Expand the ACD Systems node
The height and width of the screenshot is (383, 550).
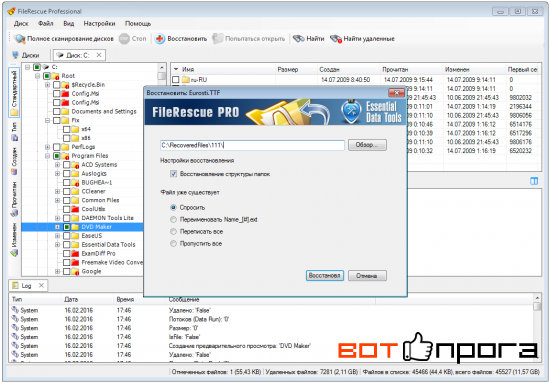coord(57,165)
